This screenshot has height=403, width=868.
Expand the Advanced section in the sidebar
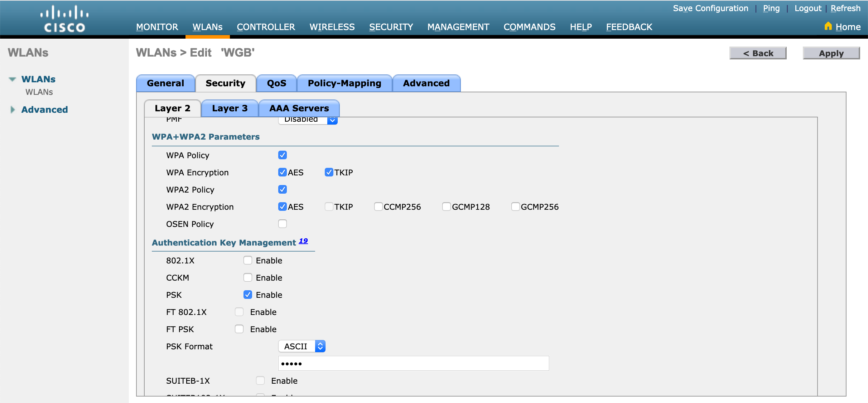[x=13, y=110]
